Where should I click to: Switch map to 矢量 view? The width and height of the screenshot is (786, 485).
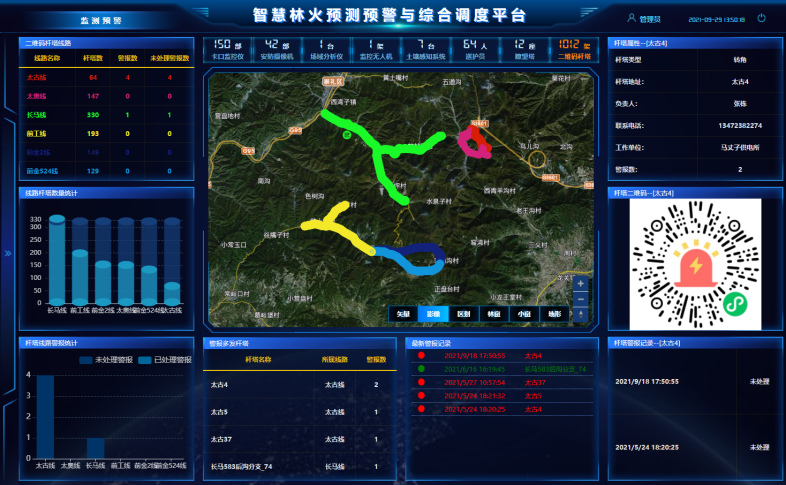tap(403, 313)
